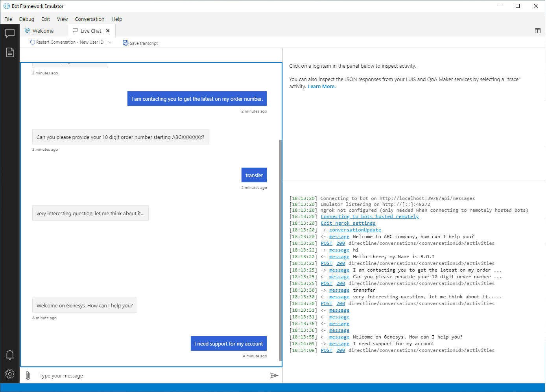Viewport: 546px width, 392px height.
Task: Close the Live Chat tab
Action: pyautogui.click(x=108, y=31)
